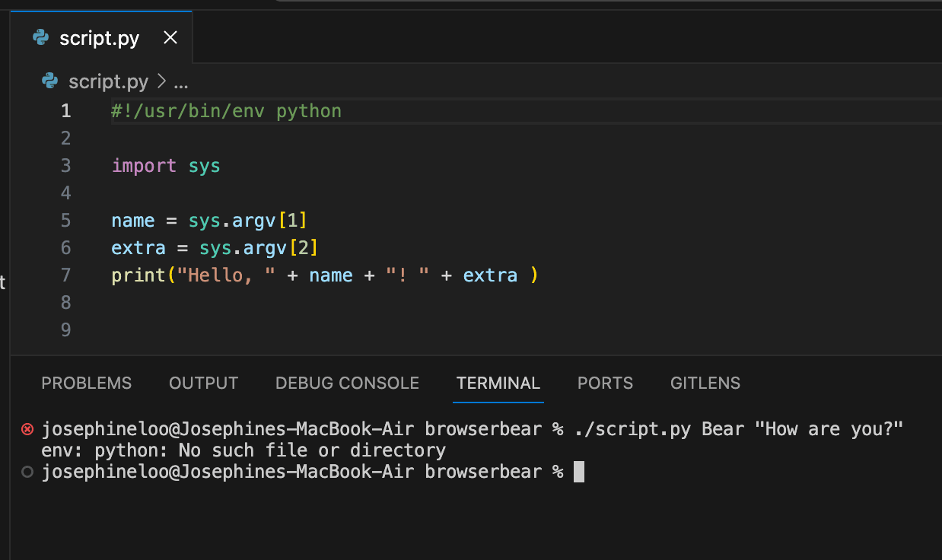Select the TERMINAL panel tab

[498, 383]
